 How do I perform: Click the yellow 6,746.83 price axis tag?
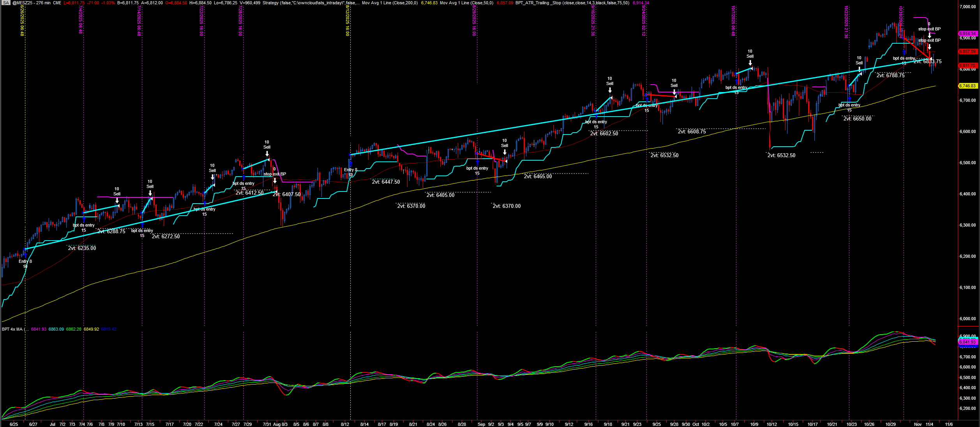click(968, 86)
